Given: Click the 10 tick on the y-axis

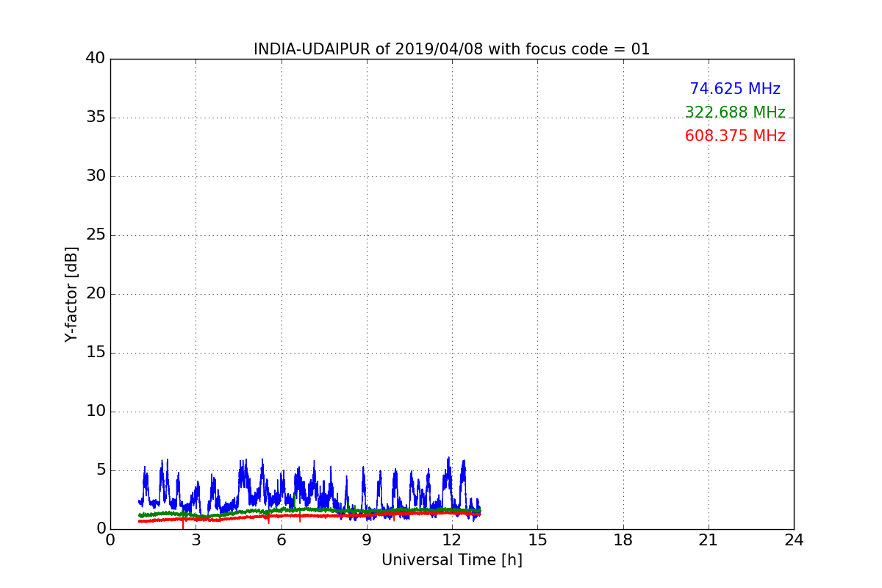Looking at the screenshot, I should pos(96,412).
